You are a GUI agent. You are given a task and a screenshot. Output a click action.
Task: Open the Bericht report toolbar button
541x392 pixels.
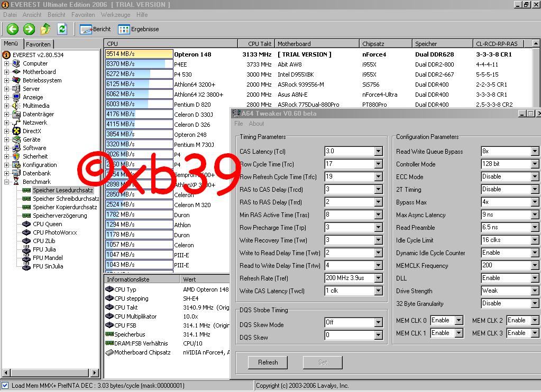pyautogui.click(x=95, y=29)
